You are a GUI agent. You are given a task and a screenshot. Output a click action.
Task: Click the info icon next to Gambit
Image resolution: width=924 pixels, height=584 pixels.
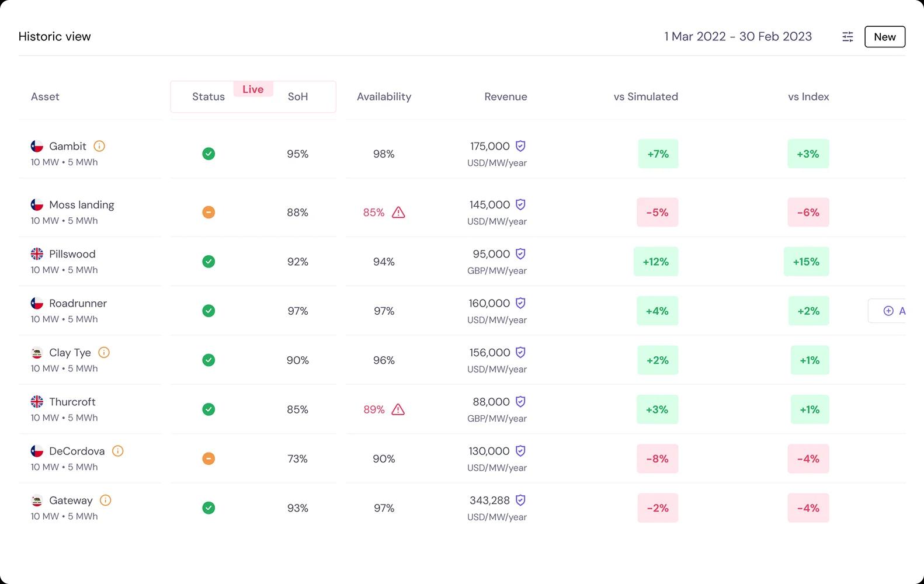(99, 146)
